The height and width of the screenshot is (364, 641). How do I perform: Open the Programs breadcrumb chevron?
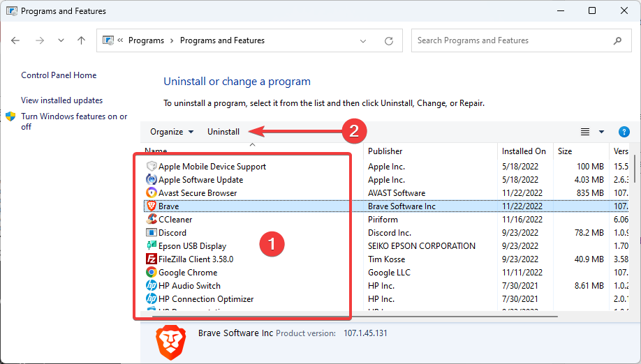[x=172, y=40]
